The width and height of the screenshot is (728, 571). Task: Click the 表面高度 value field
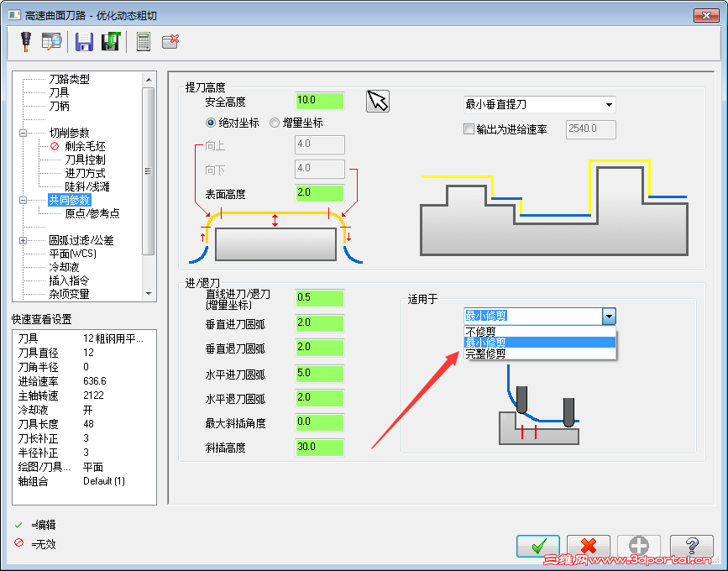pyautogui.click(x=319, y=193)
